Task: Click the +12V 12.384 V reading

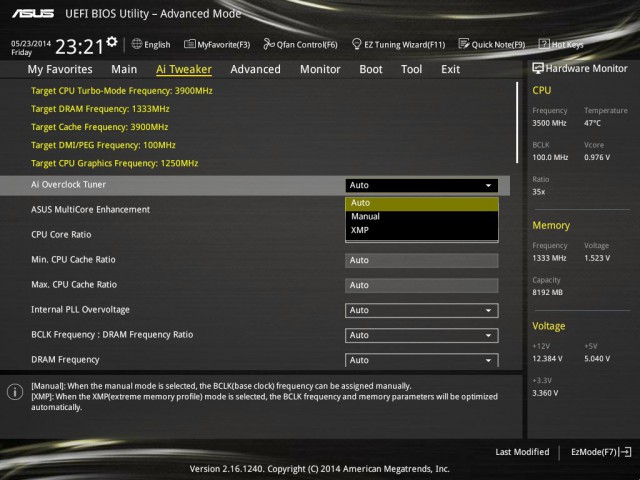Action: tap(547, 358)
